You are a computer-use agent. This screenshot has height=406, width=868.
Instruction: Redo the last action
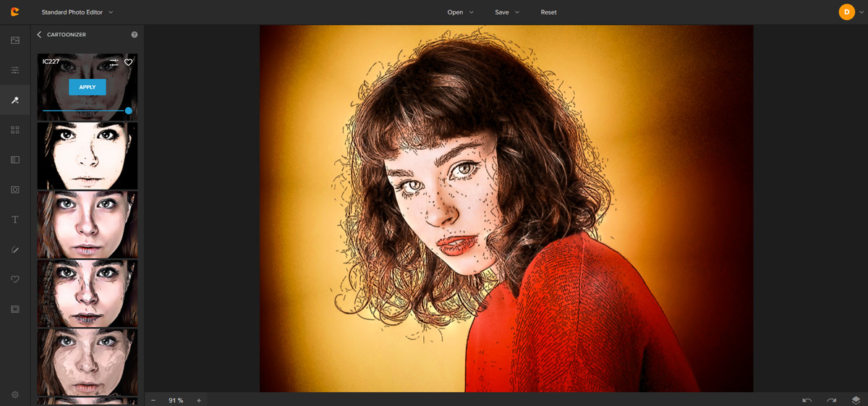pyautogui.click(x=832, y=400)
